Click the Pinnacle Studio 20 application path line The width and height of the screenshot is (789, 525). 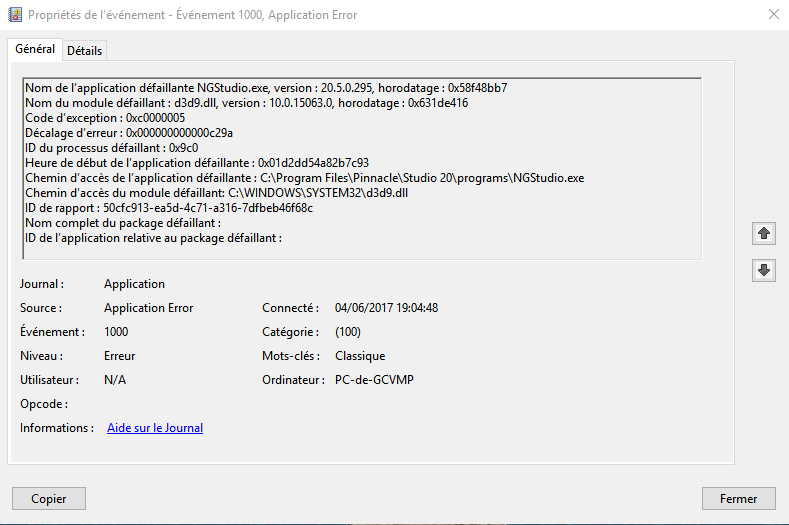point(305,178)
